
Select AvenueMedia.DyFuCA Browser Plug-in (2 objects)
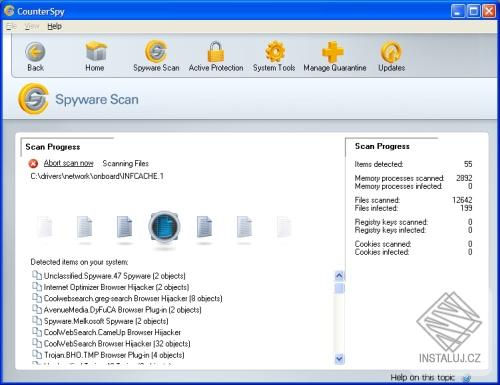(x=122, y=310)
